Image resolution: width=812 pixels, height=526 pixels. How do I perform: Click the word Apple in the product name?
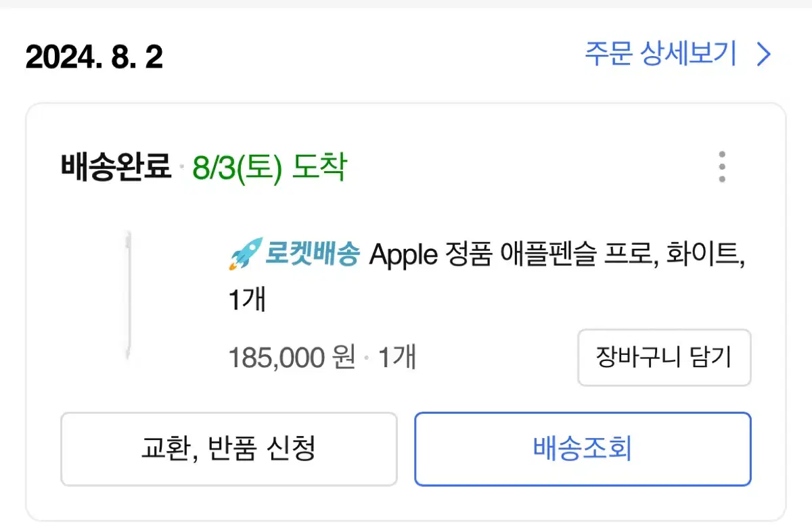[403, 256]
